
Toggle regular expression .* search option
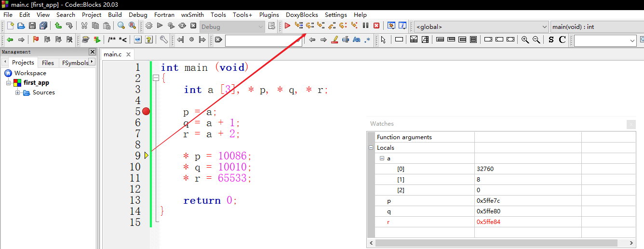[x=368, y=39]
